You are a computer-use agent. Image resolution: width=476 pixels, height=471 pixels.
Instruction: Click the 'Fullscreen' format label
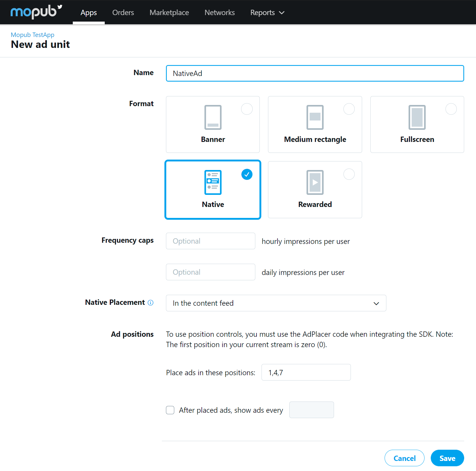coord(417,139)
